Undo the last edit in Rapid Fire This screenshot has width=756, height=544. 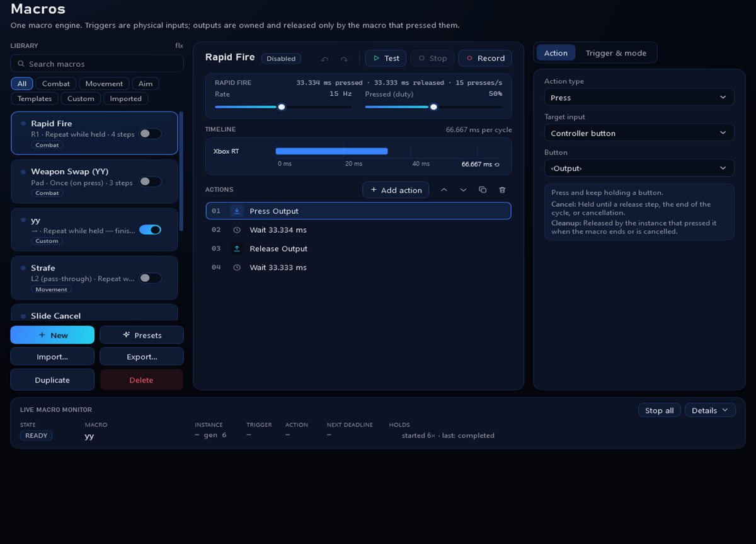point(325,59)
